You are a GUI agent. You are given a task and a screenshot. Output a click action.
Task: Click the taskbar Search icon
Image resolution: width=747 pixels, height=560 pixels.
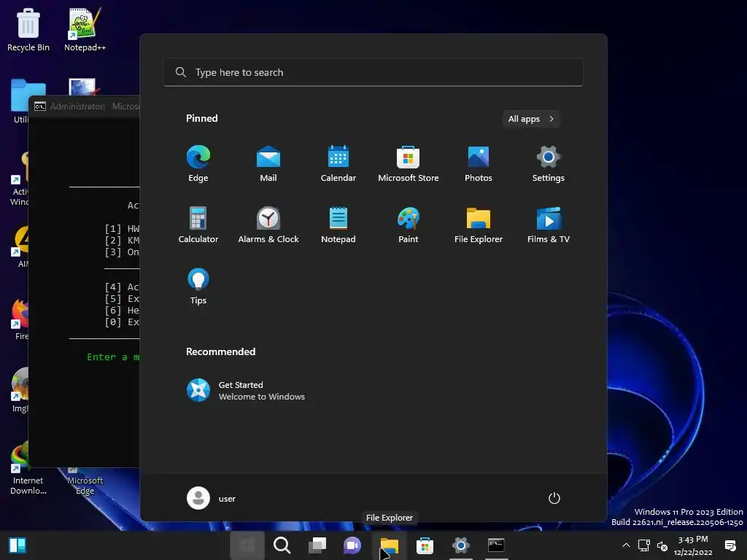(282, 545)
